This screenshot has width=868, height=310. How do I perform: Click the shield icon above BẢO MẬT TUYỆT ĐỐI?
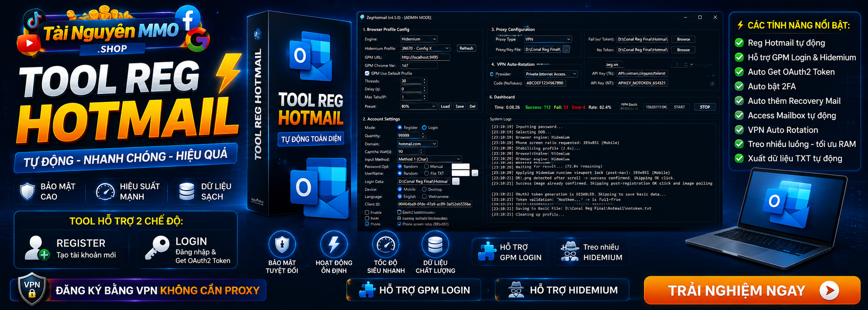(x=282, y=244)
